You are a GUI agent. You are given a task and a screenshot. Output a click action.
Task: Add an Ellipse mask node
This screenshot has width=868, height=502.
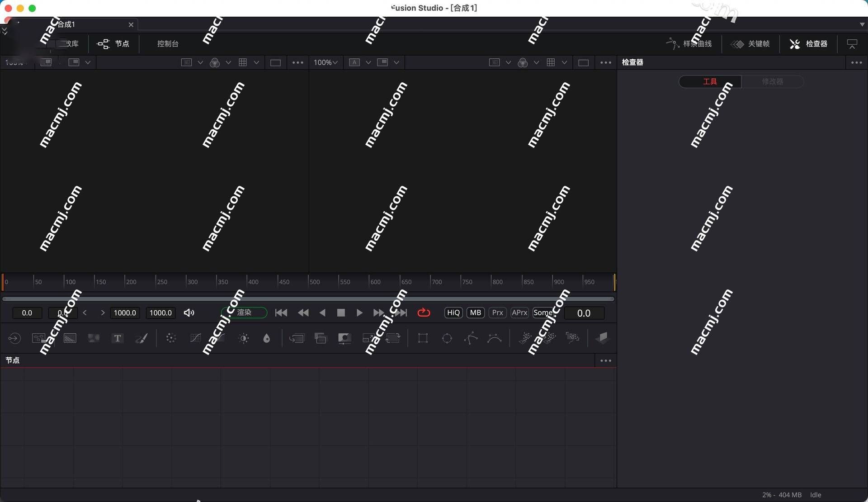[447, 338]
